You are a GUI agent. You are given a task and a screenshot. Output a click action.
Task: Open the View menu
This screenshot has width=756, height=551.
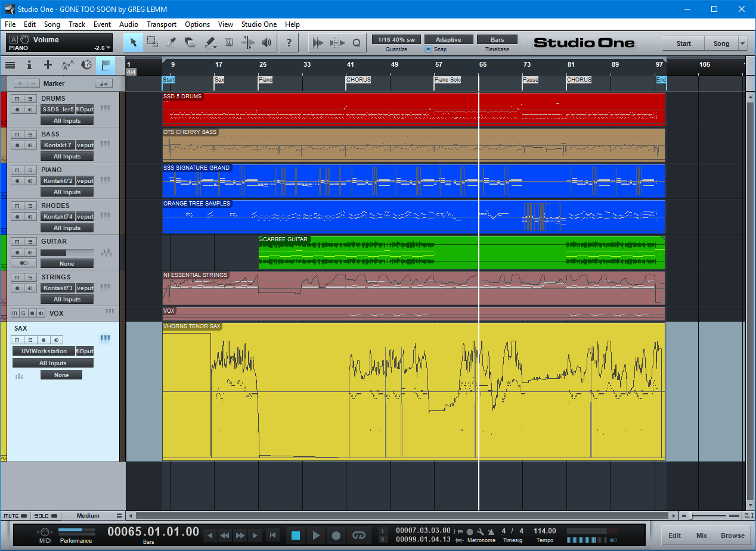[x=225, y=24]
